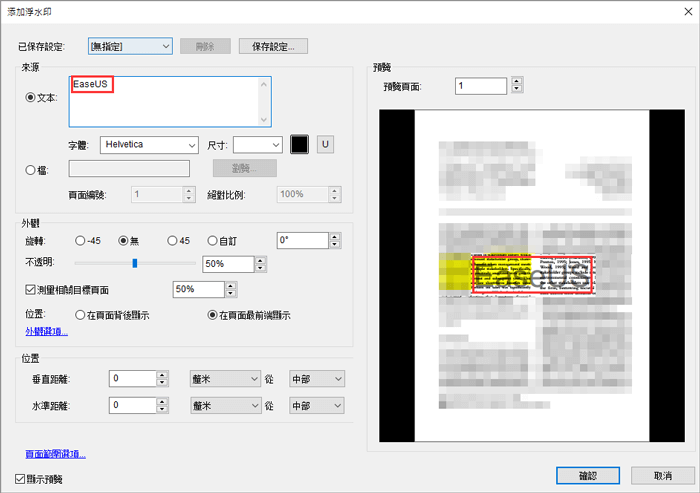Choose 45 rotation option
This screenshot has width=700, height=493.
(172, 241)
